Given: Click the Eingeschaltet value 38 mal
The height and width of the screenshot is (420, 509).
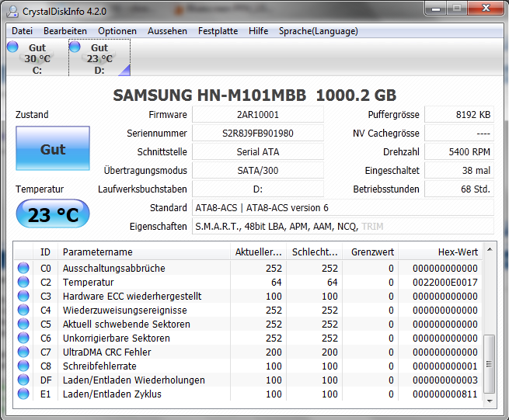Looking at the screenshot, I should pyautogui.click(x=459, y=171).
